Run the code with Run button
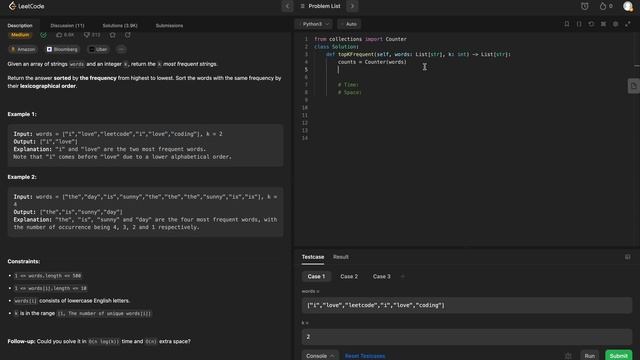The height and width of the screenshot is (360, 640). (590, 356)
